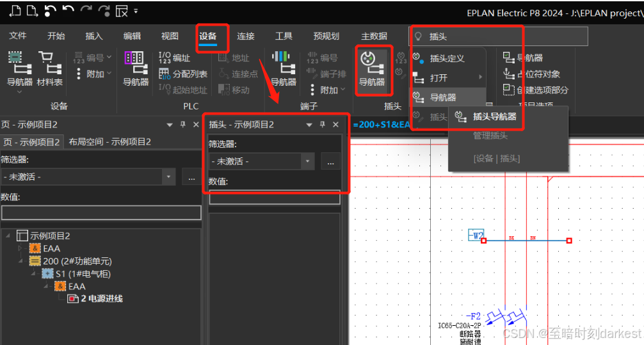Click the page navigator 数值 input field

pyautogui.click(x=101, y=213)
